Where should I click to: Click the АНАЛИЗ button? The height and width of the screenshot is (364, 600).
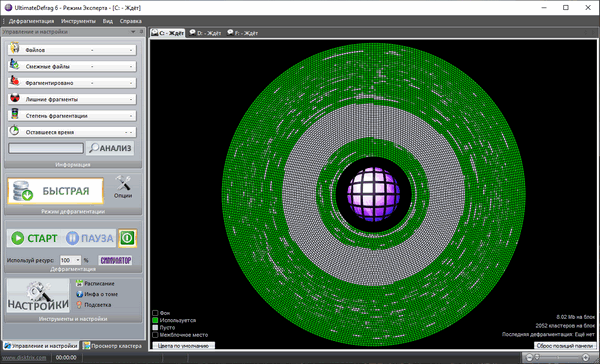point(110,148)
